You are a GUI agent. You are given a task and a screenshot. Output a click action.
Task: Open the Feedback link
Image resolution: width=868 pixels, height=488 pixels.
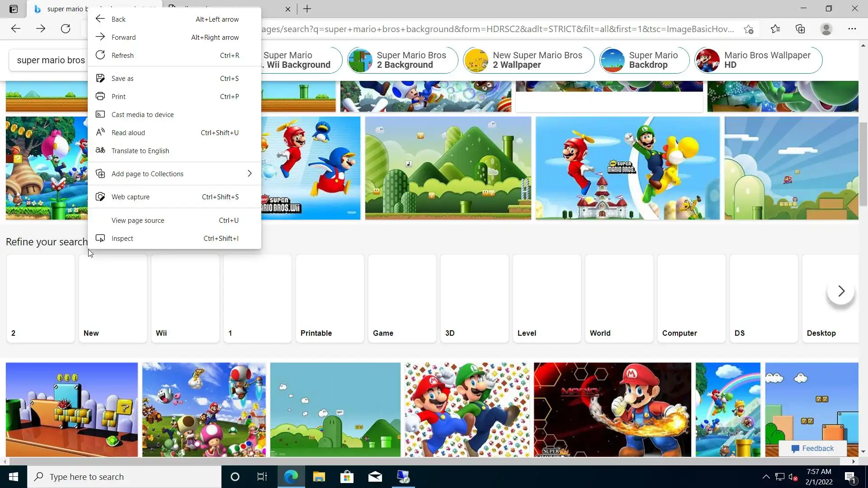[x=812, y=448]
